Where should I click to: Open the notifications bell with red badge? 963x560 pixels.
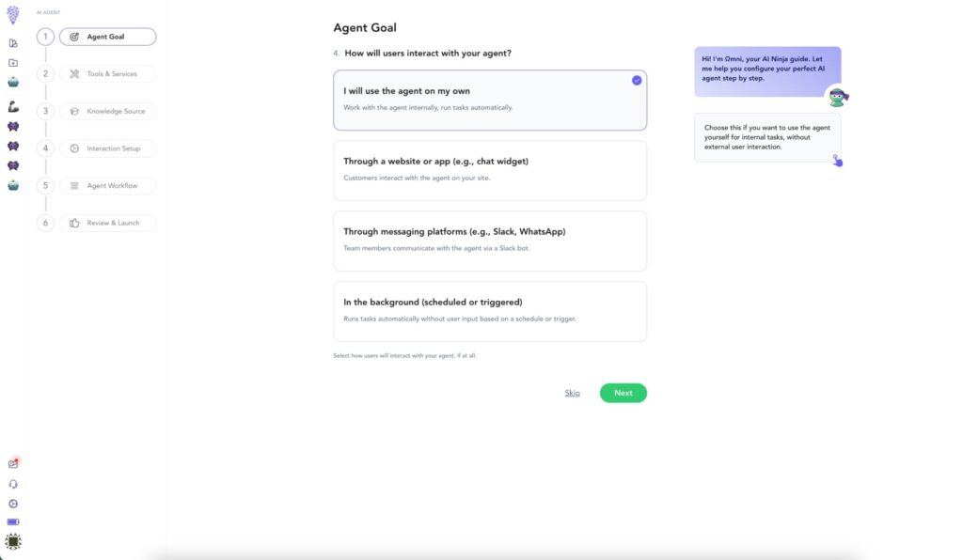(x=12, y=462)
